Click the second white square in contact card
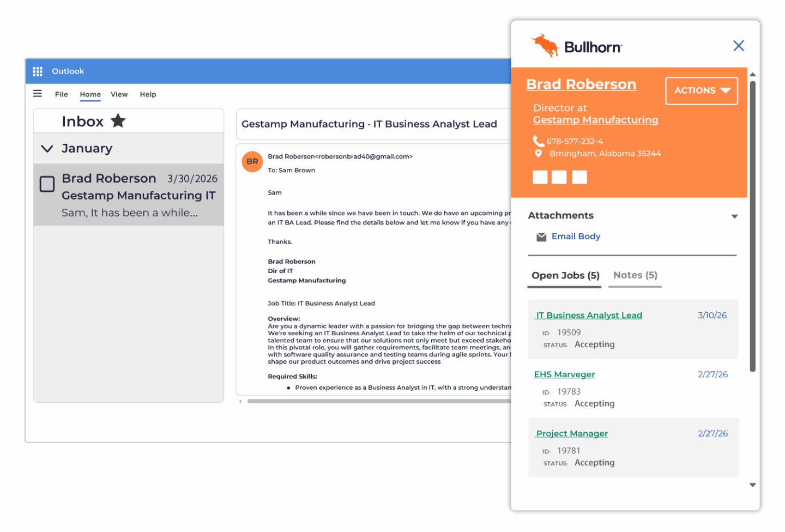The height and width of the screenshot is (532, 785). [559, 177]
